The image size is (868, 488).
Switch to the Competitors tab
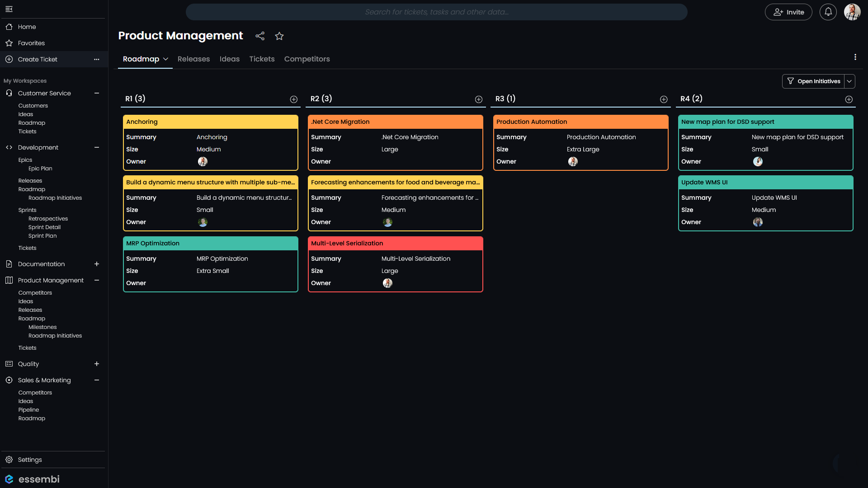pos(307,59)
